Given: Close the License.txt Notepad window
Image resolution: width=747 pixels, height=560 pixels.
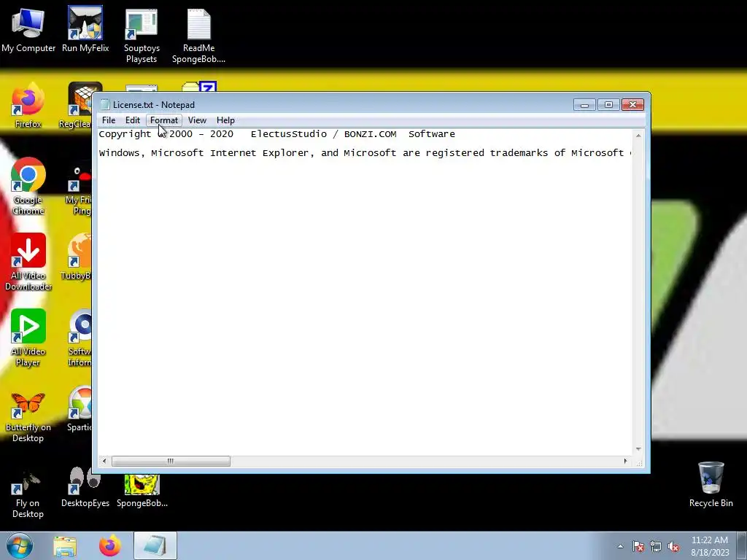Looking at the screenshot, I should point(632,105).
